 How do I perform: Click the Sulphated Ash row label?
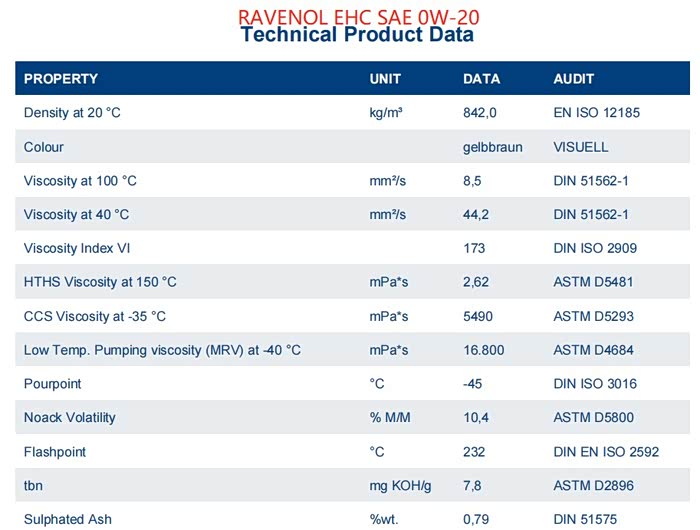tap(68, 519)
